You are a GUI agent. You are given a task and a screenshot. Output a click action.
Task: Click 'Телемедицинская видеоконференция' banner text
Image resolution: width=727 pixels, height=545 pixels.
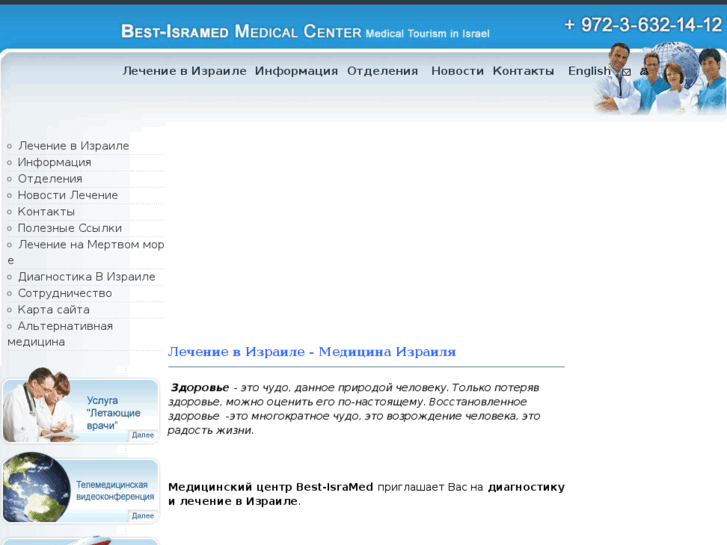115,490
